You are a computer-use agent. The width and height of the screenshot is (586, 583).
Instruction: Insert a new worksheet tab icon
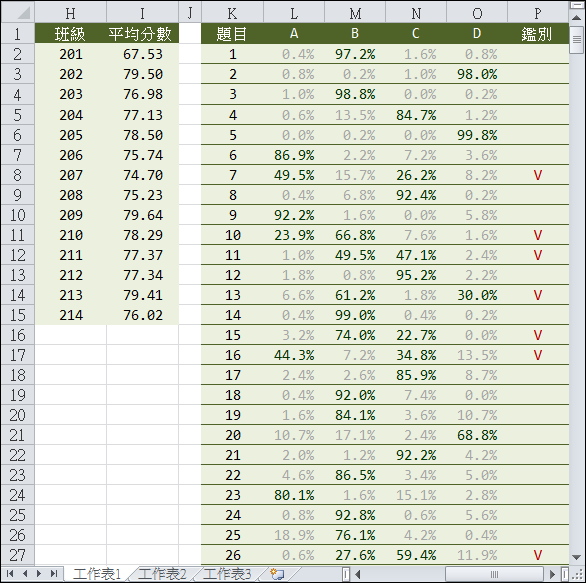tap(277, 574)
